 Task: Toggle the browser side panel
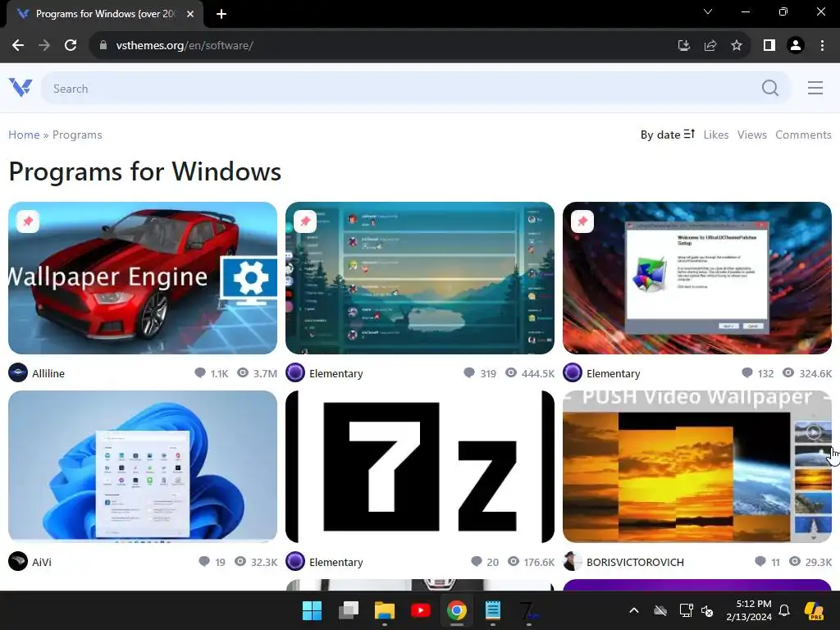coord(769,46)
